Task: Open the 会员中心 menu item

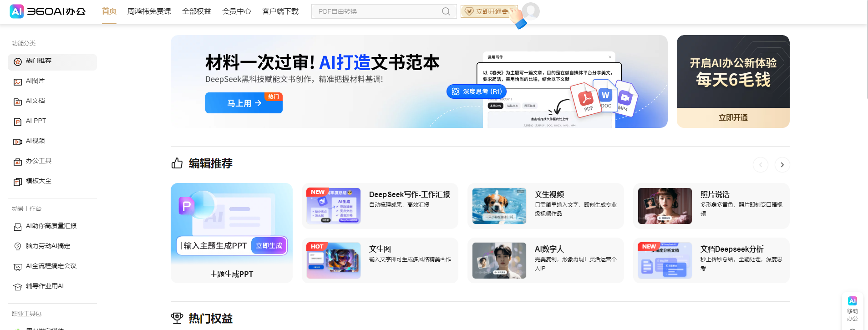Action: click(237, 11)
